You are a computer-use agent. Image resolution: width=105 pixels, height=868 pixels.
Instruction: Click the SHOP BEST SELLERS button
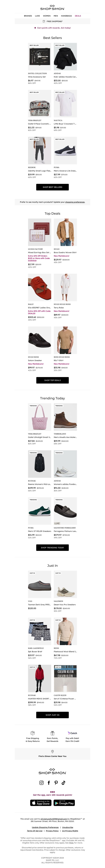52,187
